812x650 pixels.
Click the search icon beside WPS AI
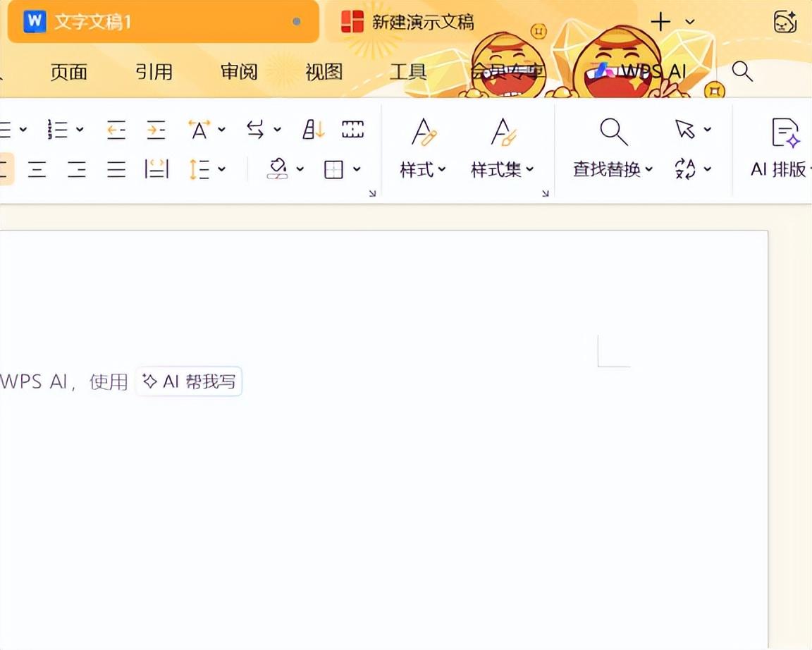pos(742,71)
